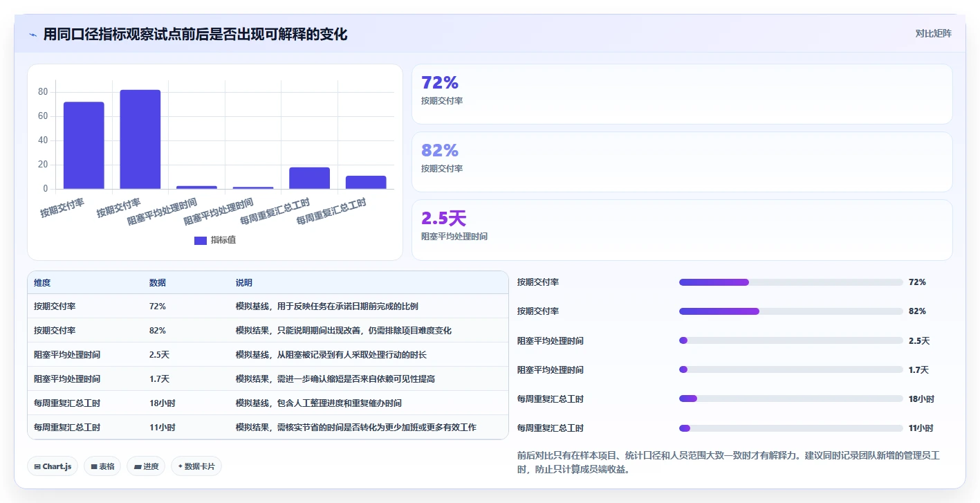Image resolution: width=980 pixels, height=503 pixels.
Task: Click description 模拟基线，用于反映任务在承诺日期前完成的比例
Action: click(326, 306)
